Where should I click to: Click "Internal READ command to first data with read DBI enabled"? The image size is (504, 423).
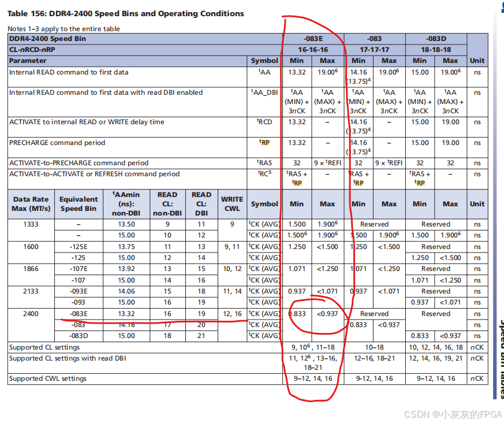click(x=106, y=92)
